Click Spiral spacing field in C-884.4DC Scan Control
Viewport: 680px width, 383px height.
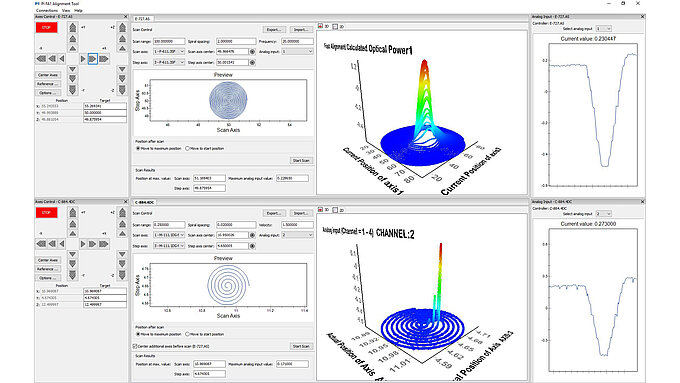coord(236,225)
